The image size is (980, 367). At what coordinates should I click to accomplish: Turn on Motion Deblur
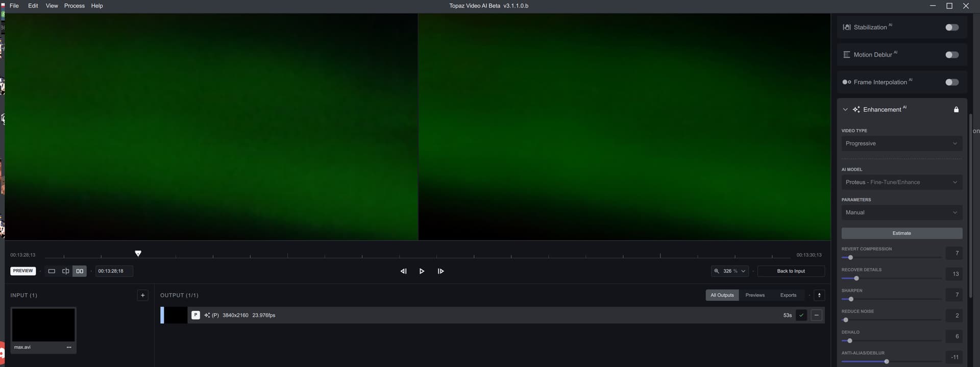[951, 55]
